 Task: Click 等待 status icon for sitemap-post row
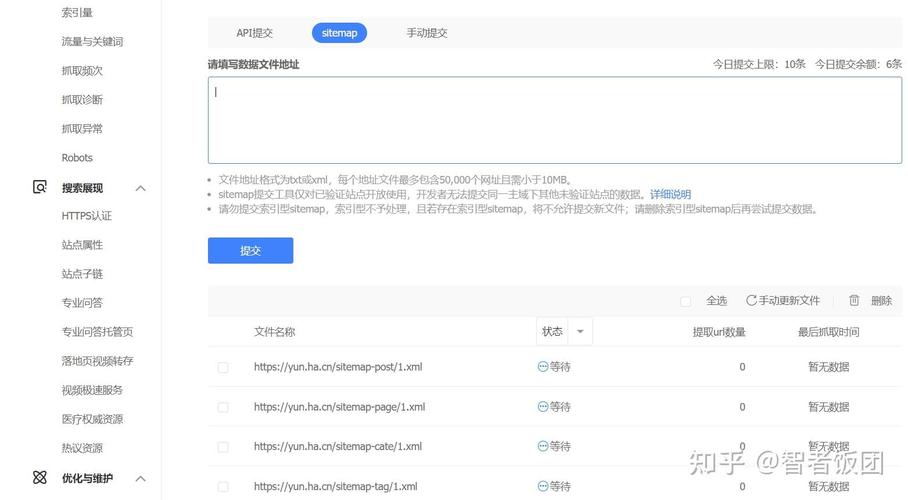[x=543, y=367]
